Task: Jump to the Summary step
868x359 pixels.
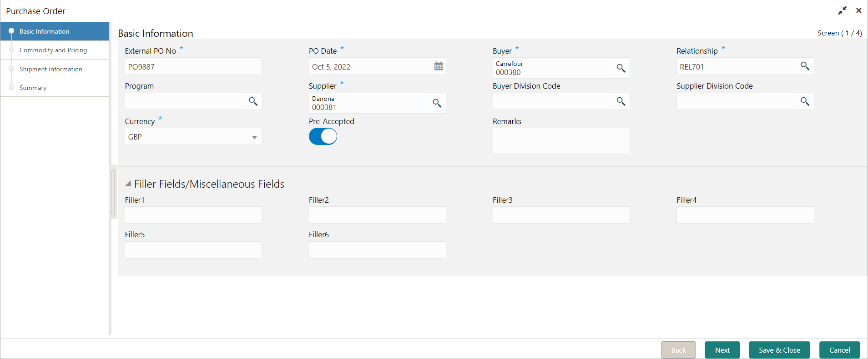Action: pos(33,88)
